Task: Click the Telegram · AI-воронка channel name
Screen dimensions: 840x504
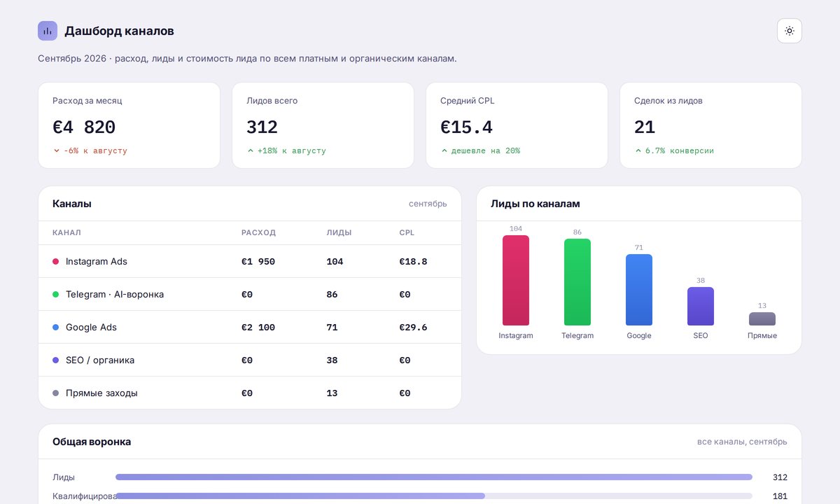Action: (x=115, y=294)
